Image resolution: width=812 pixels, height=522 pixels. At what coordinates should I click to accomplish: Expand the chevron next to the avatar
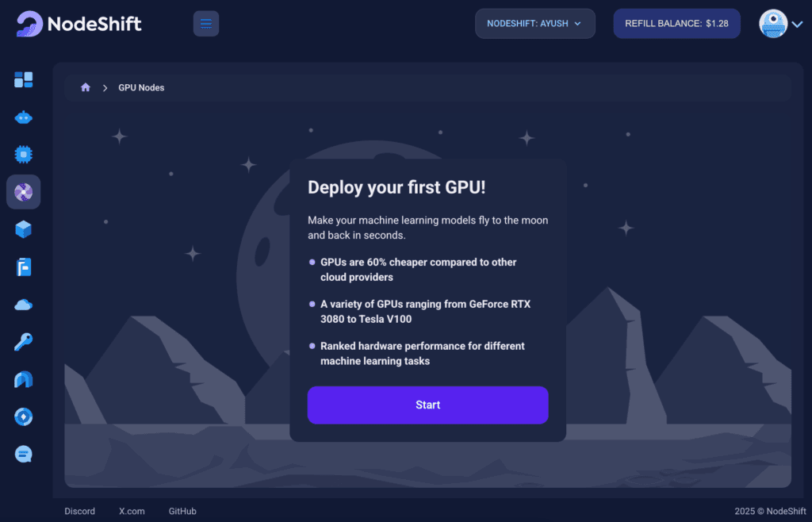point(798,24)
